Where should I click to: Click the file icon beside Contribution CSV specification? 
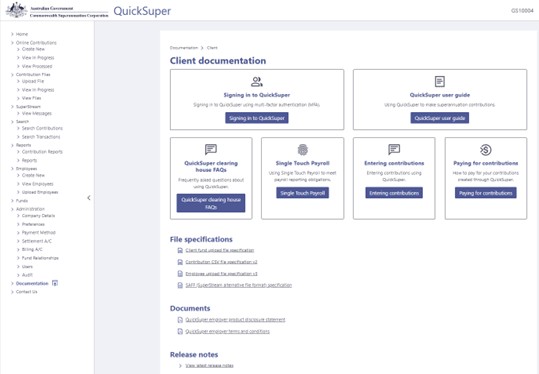coord(180,262)
